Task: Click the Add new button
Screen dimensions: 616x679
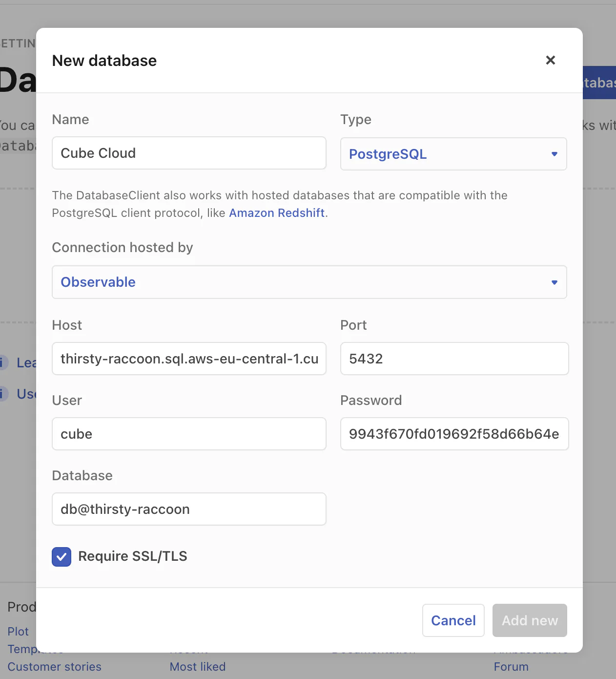Action: tap(530, 620)
